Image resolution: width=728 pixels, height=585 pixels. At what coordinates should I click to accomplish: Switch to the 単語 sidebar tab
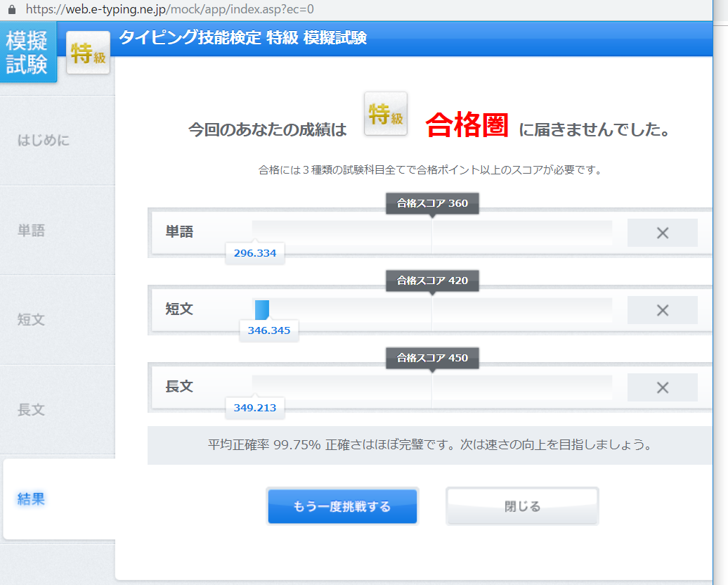[31, 230]
